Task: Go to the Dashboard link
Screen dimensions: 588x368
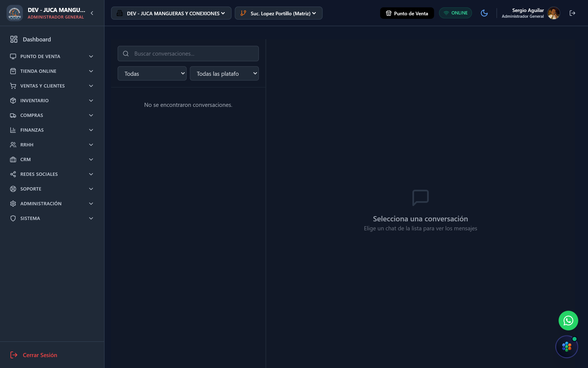Action: tap(52, 39)
